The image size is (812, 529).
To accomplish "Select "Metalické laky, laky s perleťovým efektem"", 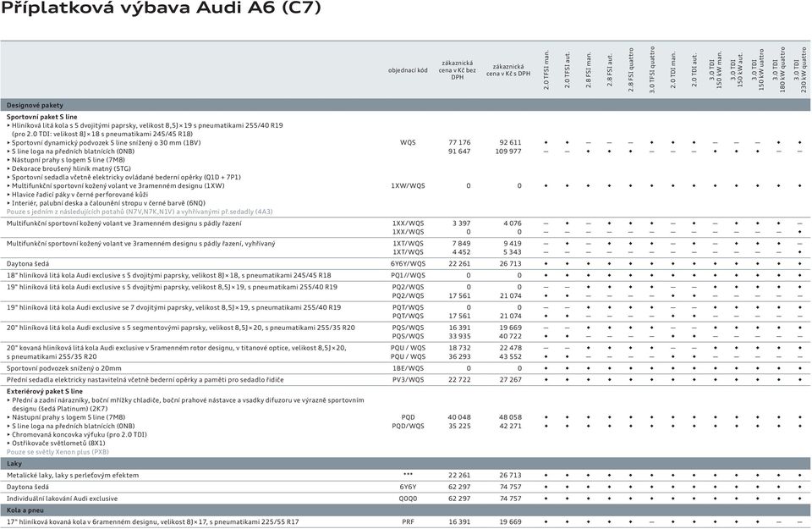I will 73,475.
